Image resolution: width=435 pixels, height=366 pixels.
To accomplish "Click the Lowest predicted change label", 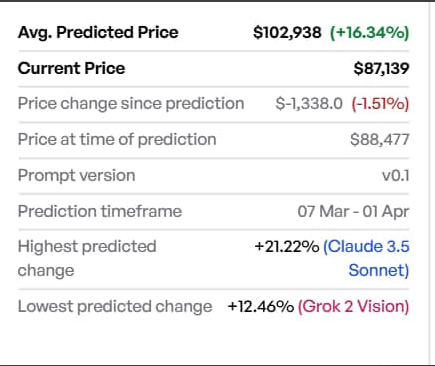I will click(115, 306).
